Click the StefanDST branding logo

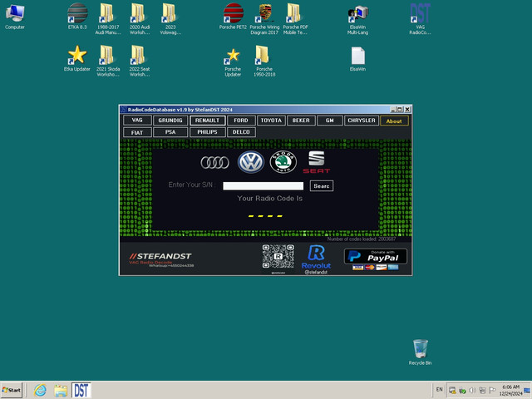(160, 259)
